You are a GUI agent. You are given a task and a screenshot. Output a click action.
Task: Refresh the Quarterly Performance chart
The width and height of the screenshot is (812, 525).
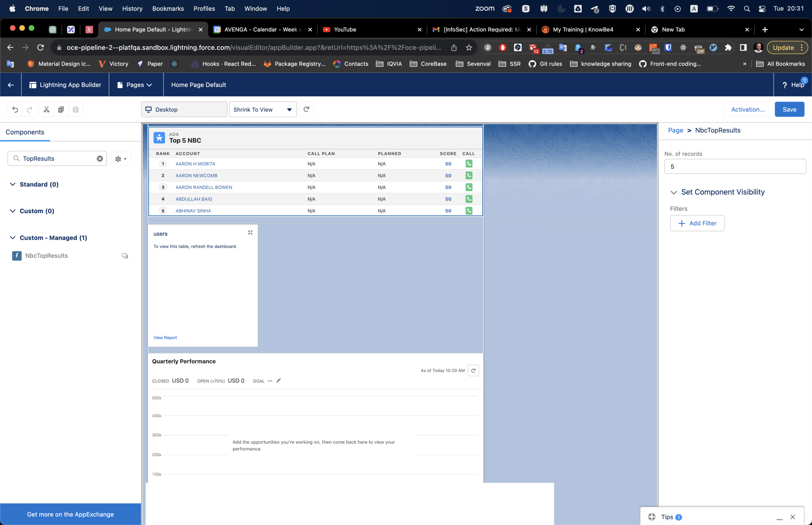473,371
